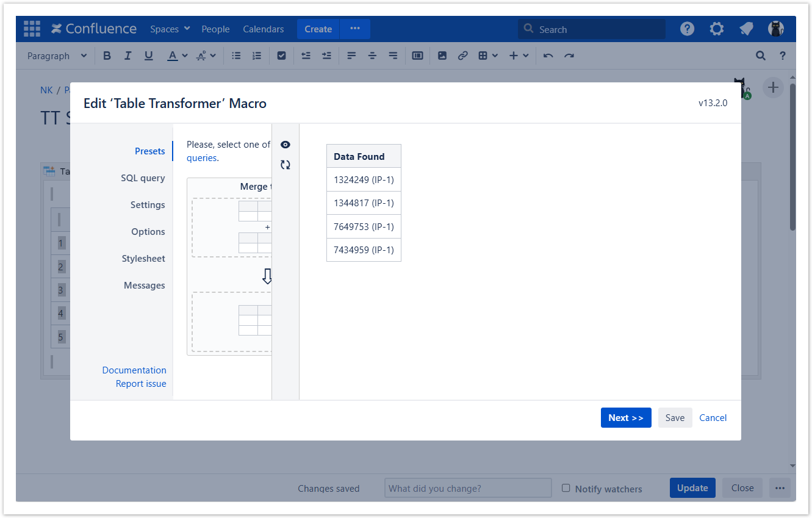Toggle the task list checkbox icon
Image resolution: width=812 pixels, height=518 pixels.
281,56
